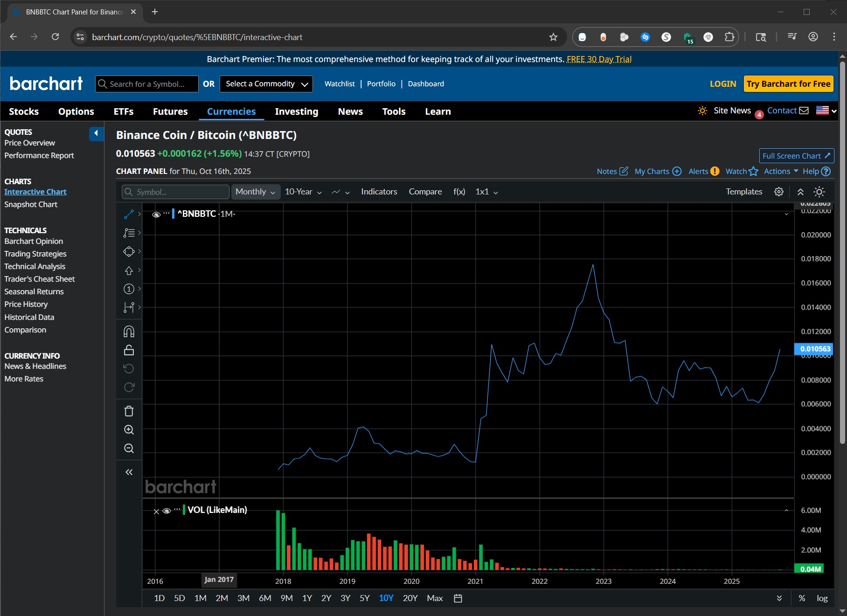847x616 pixels.
Task: Select the 5Y time range
Action: coord(365,598)
